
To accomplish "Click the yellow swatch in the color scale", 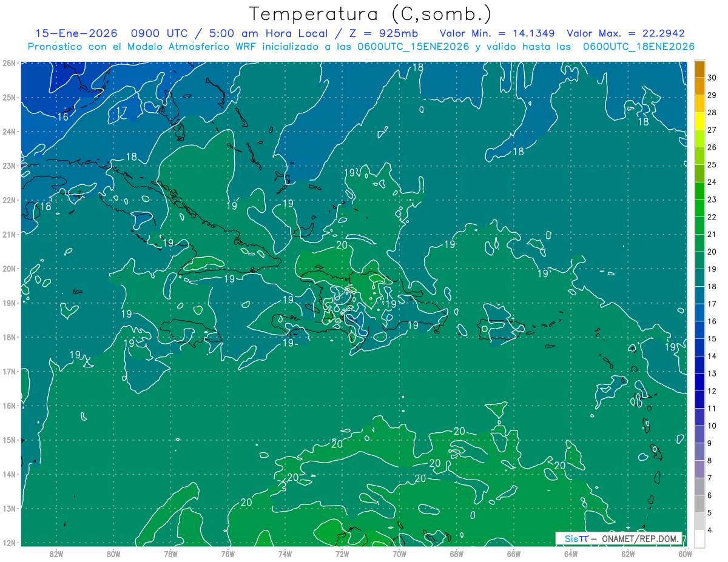I will (x=699, y=121).
